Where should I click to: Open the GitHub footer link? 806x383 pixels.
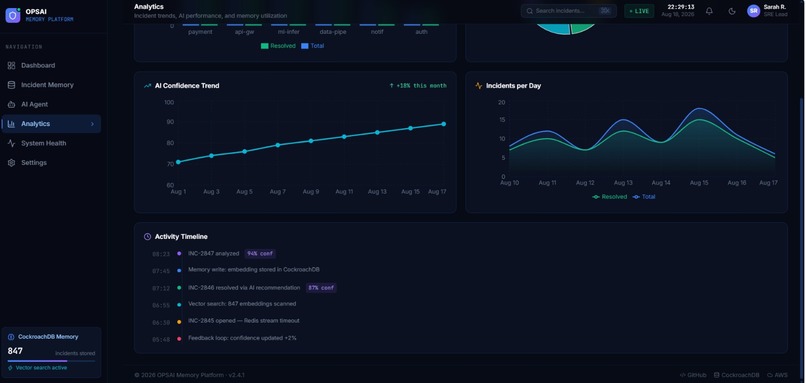tap(693, 375)
